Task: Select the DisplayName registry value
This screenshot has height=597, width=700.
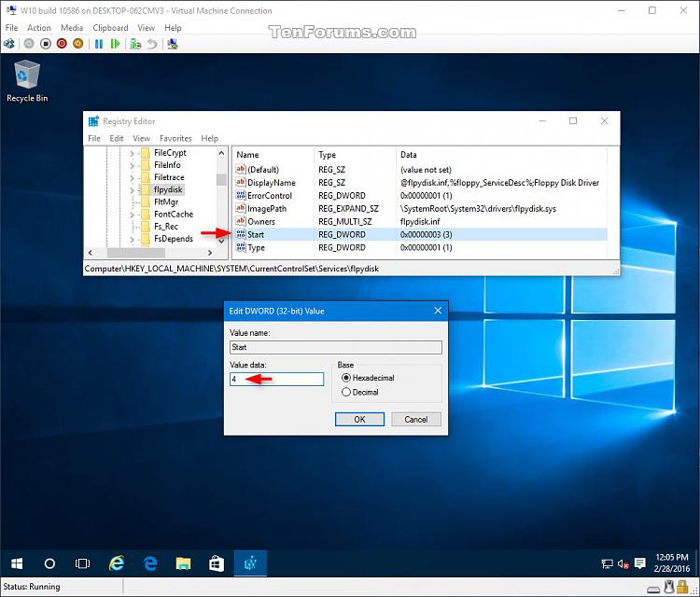Action: coord(272,183)
